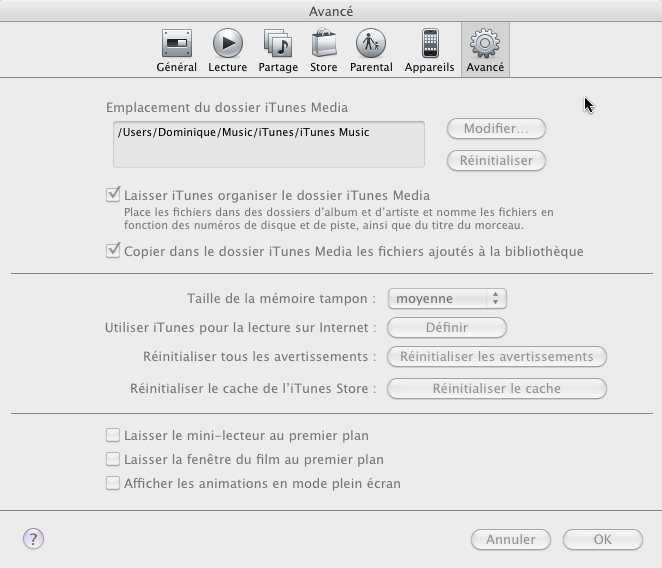Show the Appareils devices pane

pyautogui.click(x=429, y=50)
